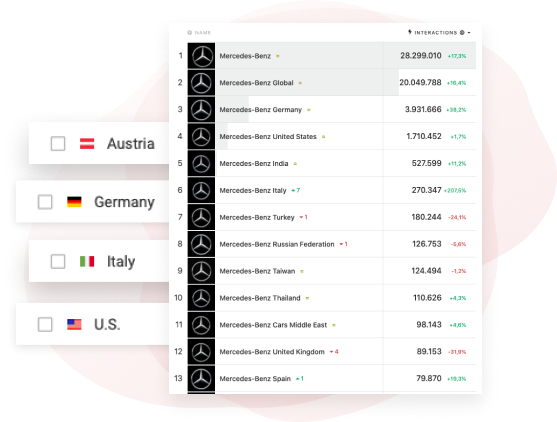Click the globe icon beside Interactions
The width and height of the screenshot is (557, 422).
click(x=462, y=32)
